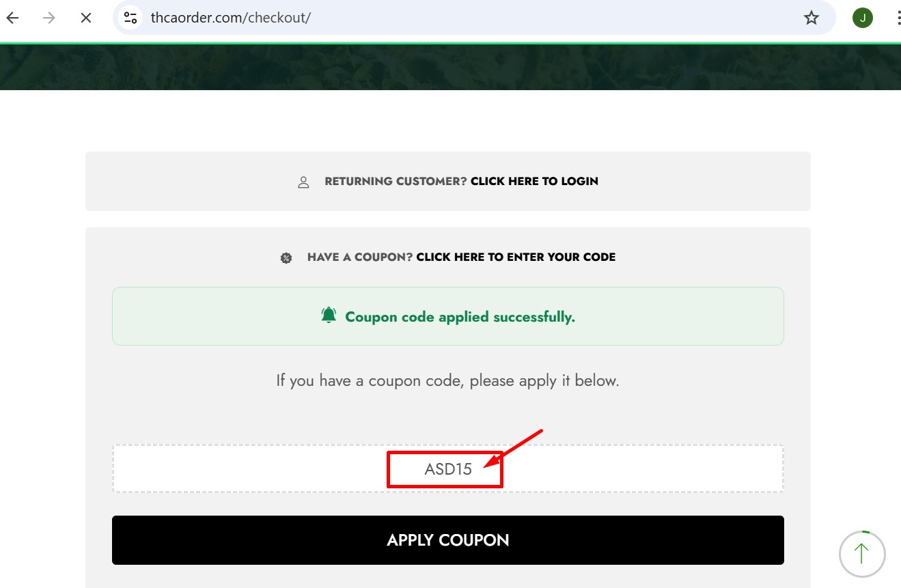Click the forward navigation arrow
Image resolution: width=901 pixels, height=588 pixels.
point(48,18)
